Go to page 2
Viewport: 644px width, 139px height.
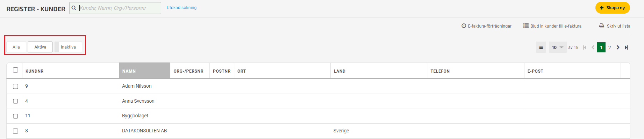[x=609, y=47]
